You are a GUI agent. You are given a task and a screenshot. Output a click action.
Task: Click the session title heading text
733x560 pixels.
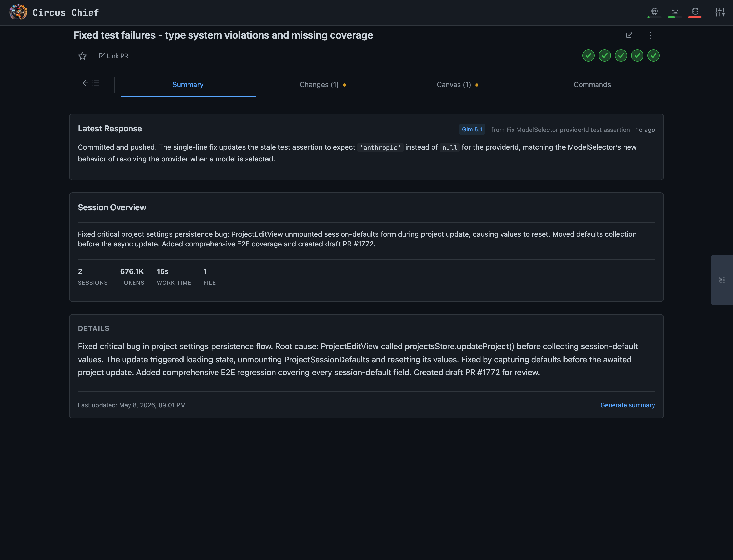223,35
